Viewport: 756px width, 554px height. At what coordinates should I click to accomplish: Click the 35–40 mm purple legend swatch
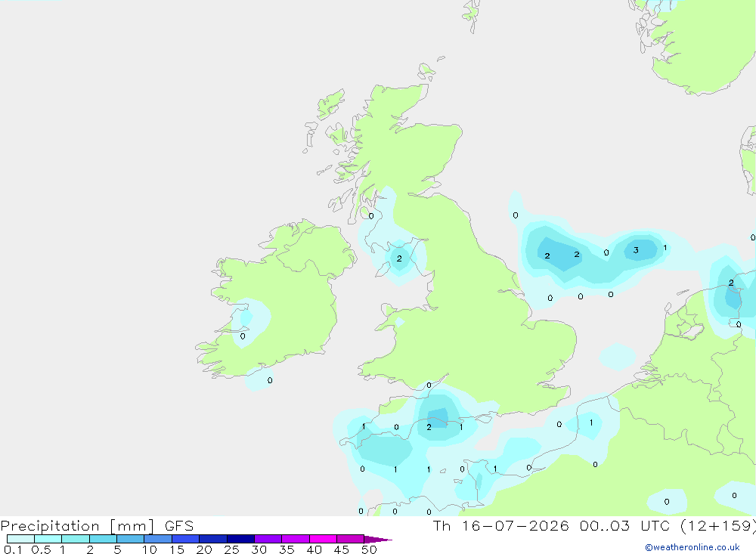coord(296,539)
